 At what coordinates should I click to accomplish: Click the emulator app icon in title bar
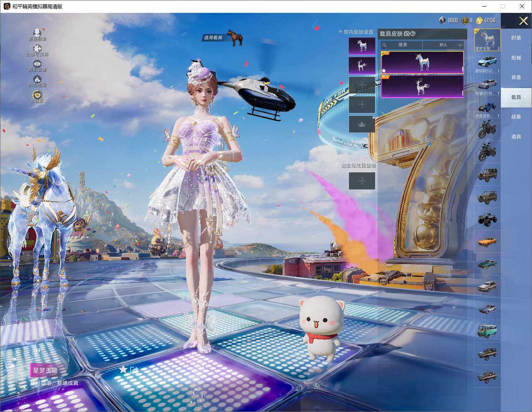click(x=7, y=6)
